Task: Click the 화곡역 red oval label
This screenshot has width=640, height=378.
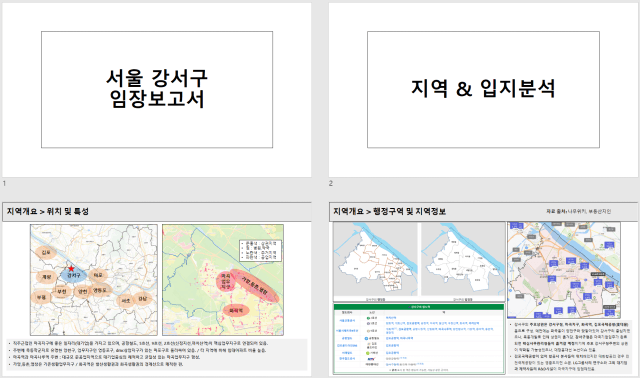Action: (x=236, y=311)
